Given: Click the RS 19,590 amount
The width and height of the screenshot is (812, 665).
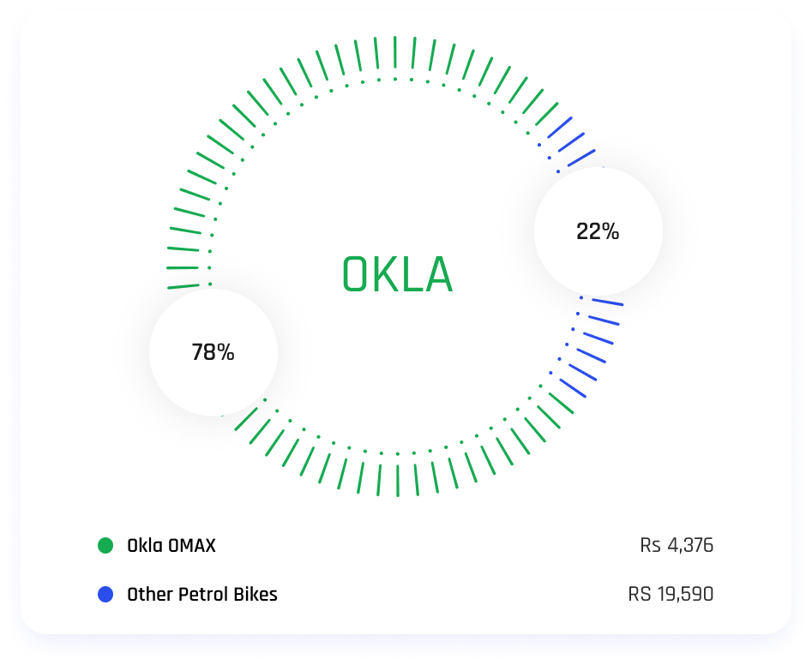Looking at the screenshot, I should point(671,594).
